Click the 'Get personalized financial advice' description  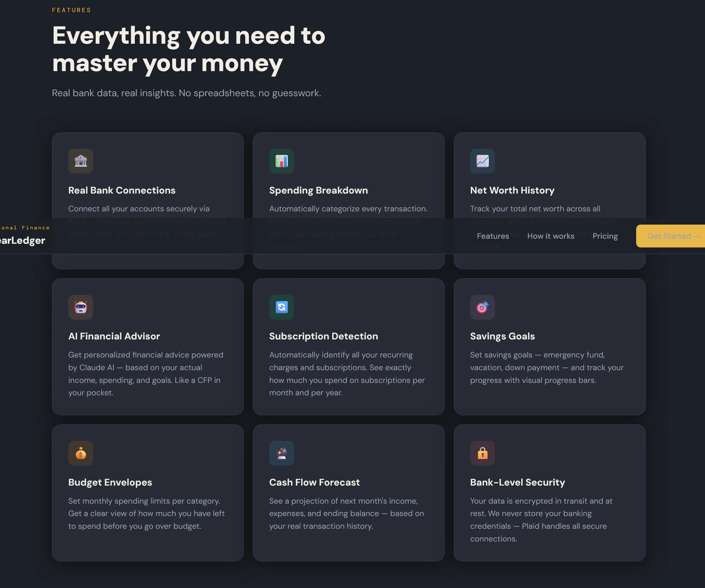146,374
